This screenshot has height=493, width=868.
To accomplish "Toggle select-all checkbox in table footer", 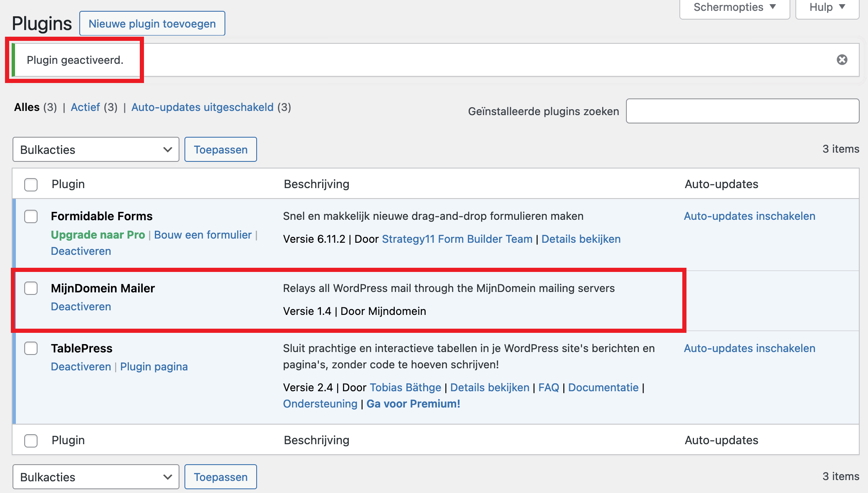I will 31,440.
